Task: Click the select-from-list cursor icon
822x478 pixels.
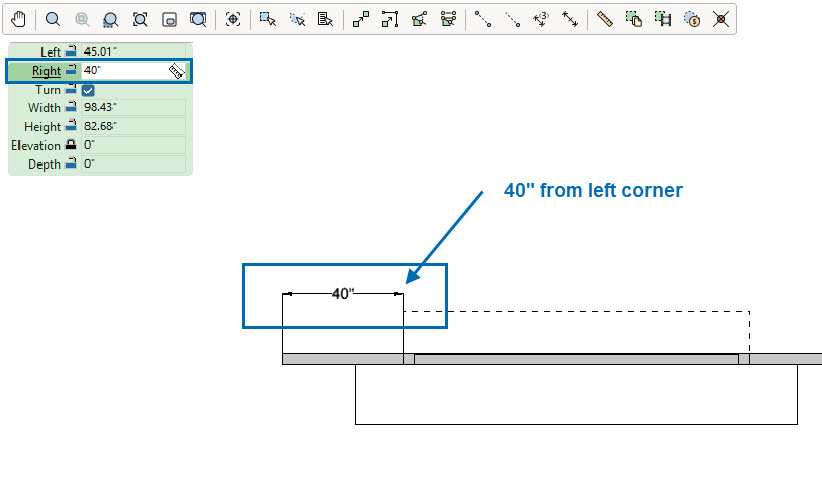Action: [325, 19]
